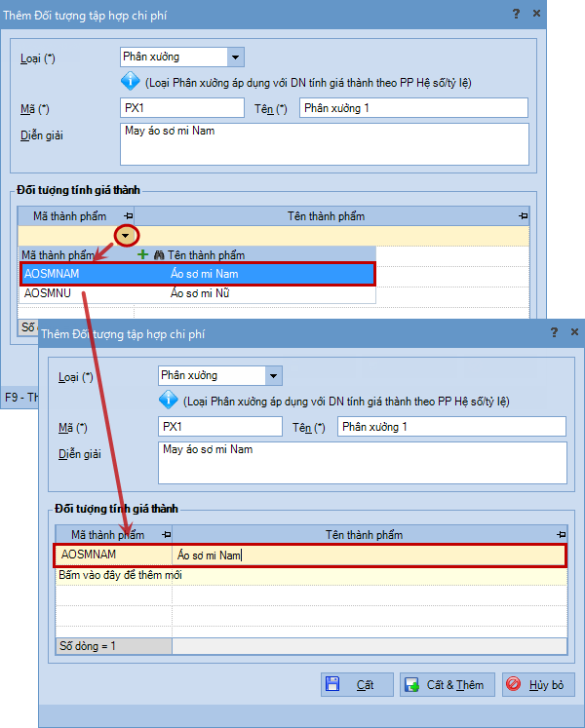Select the AOSMNU Áo sơ mi Nữ entry
The width and height of the screenshot is (585, 728).
(x=195, y=292)
